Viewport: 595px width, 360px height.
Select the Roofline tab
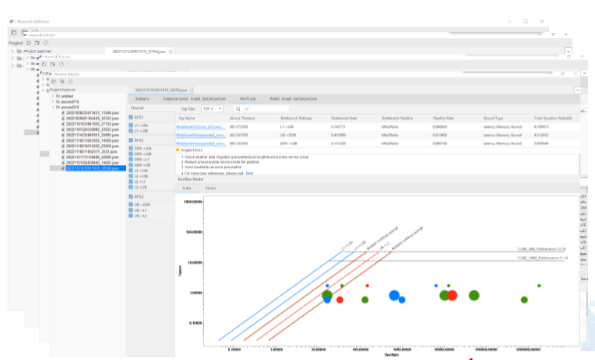pyautogui.click(x=248, y=99)
